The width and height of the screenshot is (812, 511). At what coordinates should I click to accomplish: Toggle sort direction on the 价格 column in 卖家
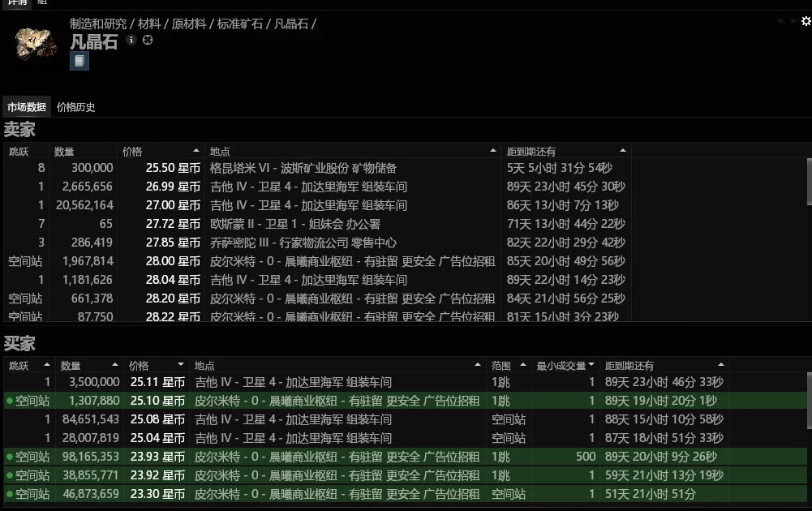point(195,150)
